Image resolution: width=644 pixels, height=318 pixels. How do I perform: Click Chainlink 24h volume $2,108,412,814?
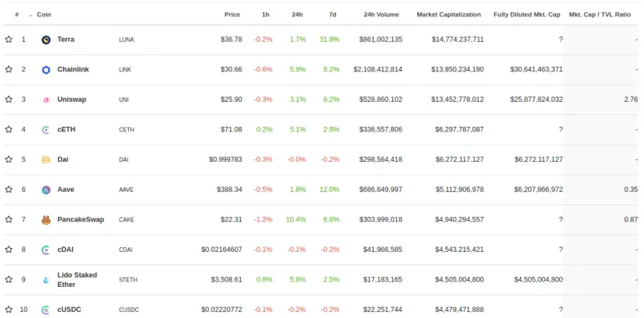tap(378, 69)
